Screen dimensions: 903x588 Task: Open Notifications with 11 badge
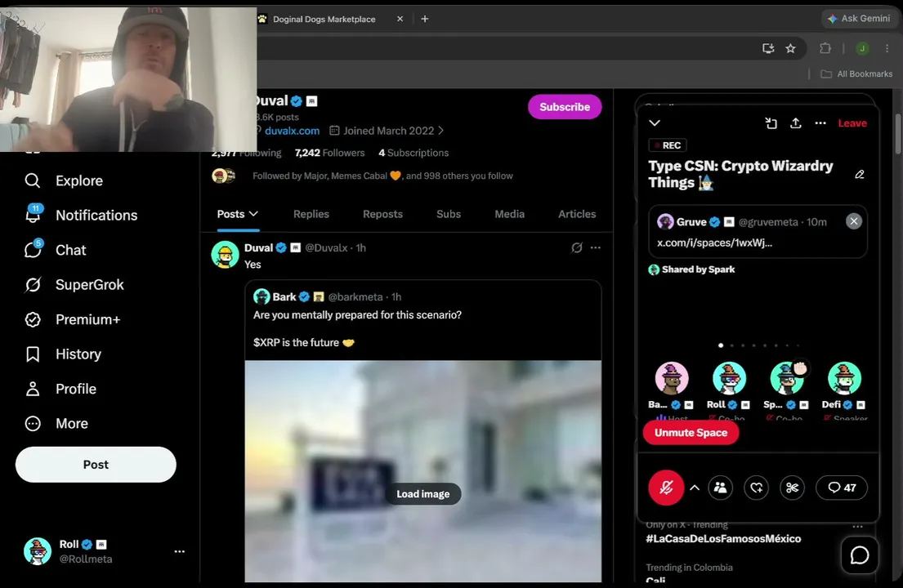coord(81,215)
